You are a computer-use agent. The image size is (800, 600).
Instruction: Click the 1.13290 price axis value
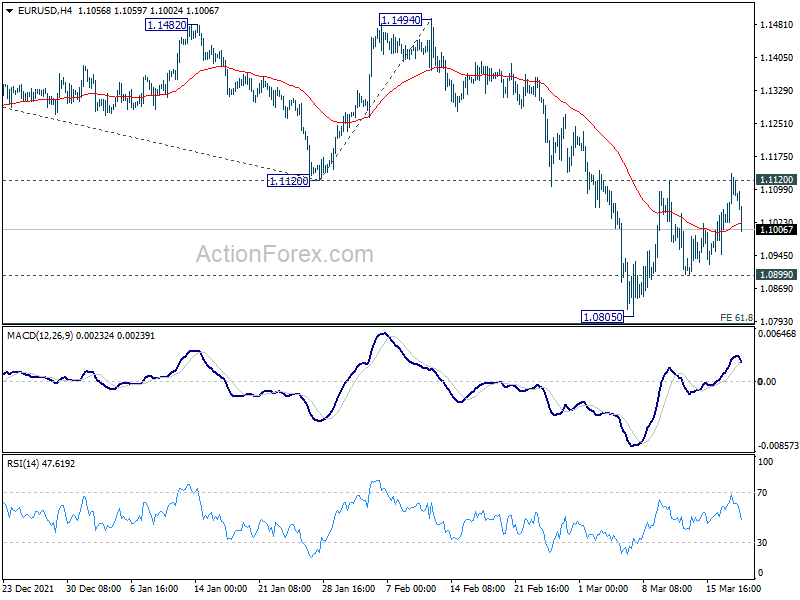tap(777, 91)
